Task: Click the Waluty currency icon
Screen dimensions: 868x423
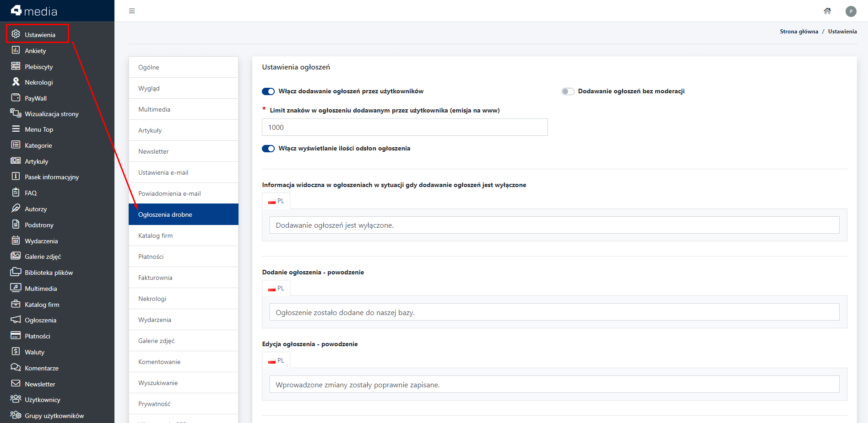Action: click(16, 352)
